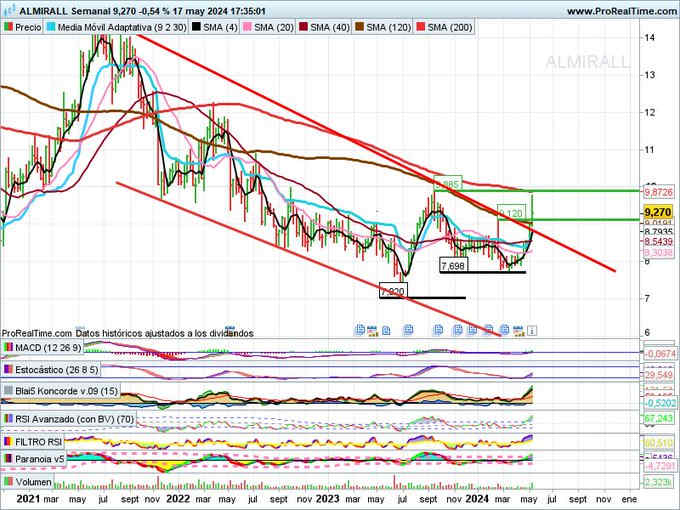The width and height of the screenshot is (680, 510).
Task: Select the green 9,120 target box annotation
Action: click(x=511, y=213)
